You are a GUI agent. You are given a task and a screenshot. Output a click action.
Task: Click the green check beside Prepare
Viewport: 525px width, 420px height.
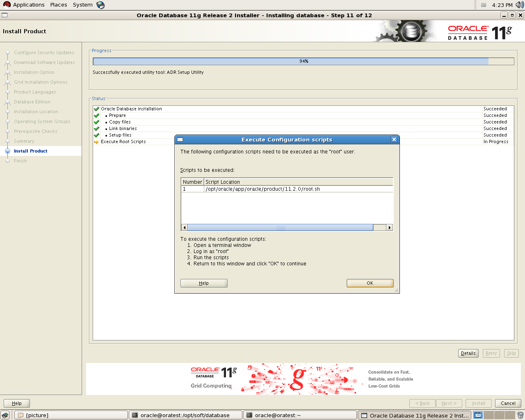[x=96, y=115]
